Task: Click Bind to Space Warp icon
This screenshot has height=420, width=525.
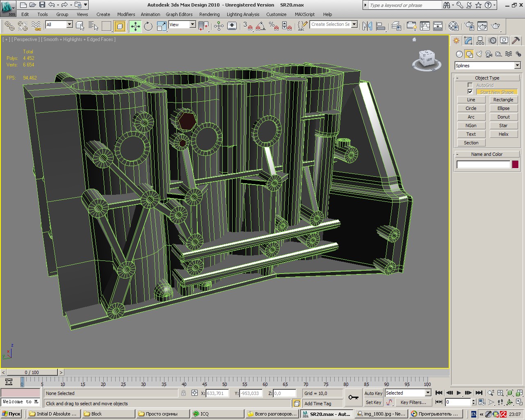Action: [37, 26]
